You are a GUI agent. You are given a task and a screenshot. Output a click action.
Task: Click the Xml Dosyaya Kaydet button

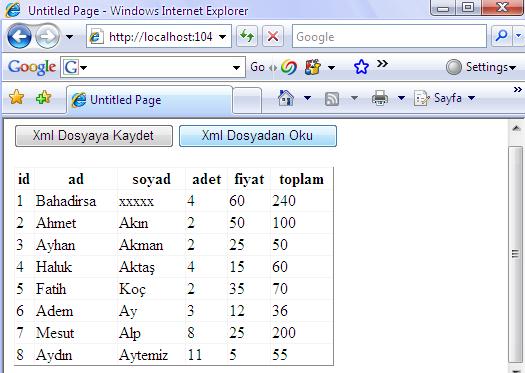[94, 136]
